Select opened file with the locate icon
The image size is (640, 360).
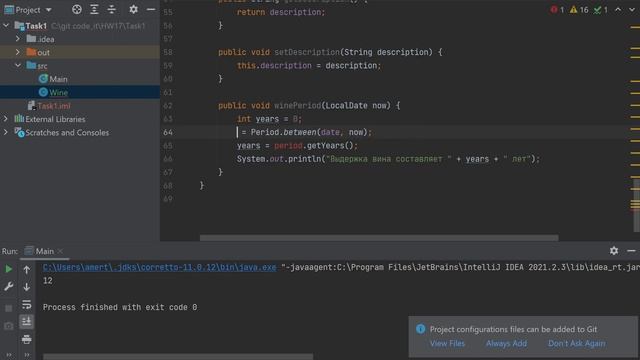tap(76, 9)
